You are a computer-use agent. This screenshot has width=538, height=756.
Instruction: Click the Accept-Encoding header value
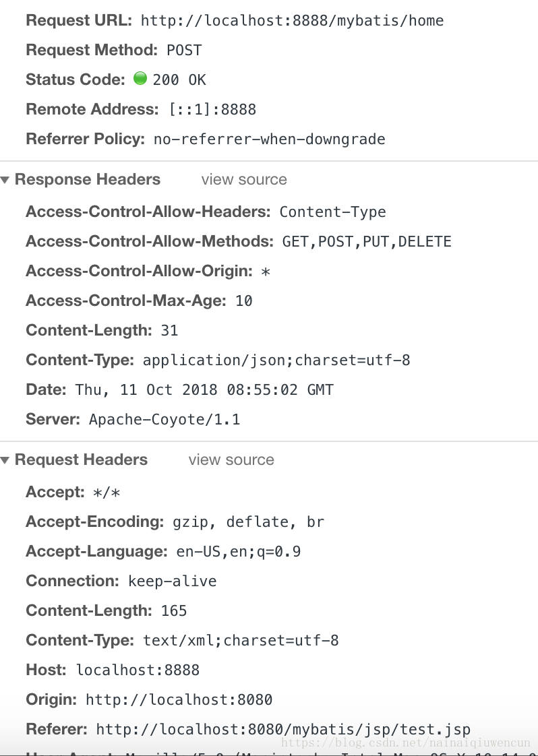pyautogui.click(x=249, y=522)
